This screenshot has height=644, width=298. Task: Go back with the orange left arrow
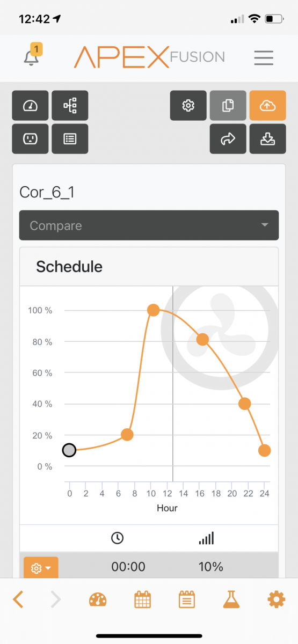(18, 598)
